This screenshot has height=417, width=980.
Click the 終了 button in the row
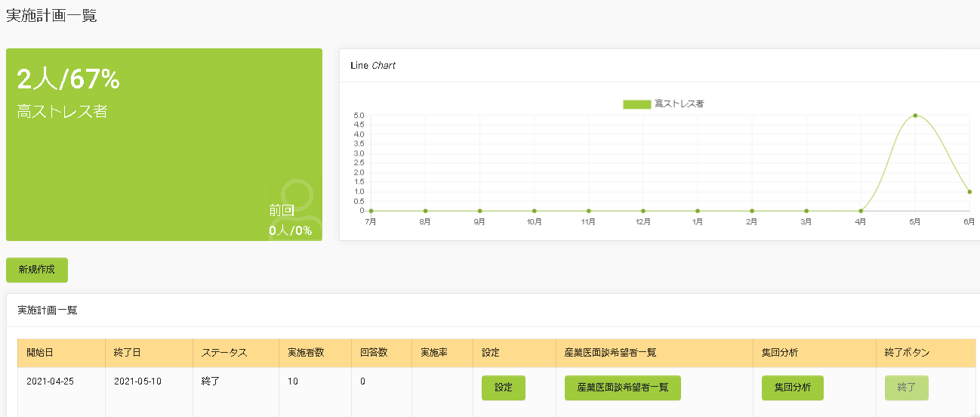click(907, 388)
